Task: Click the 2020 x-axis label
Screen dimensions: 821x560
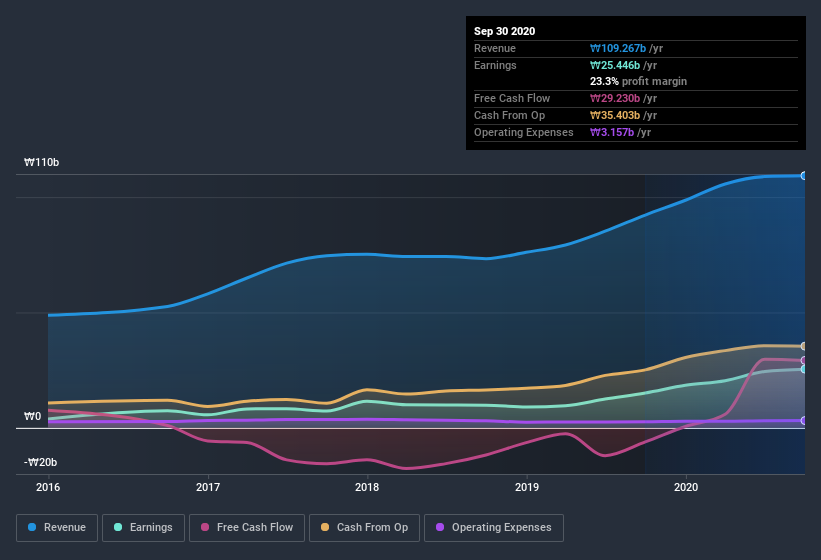Action: click(686, 487)
